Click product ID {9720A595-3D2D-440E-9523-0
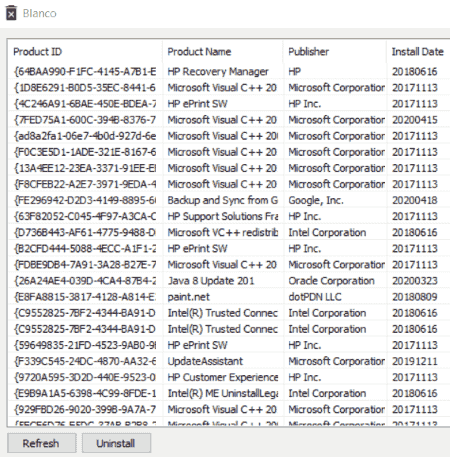 [x=85, y=377]
